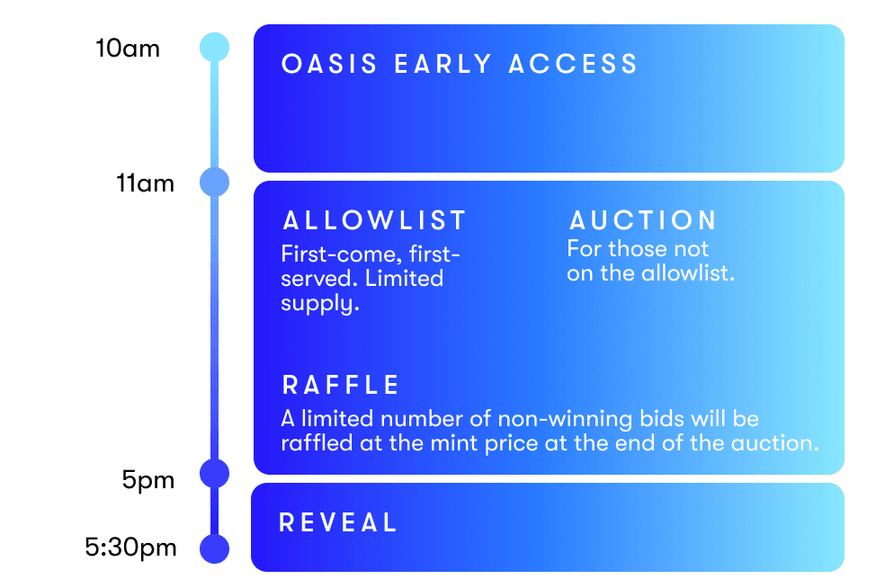Select the 5:30pm time label

[130, 548]
